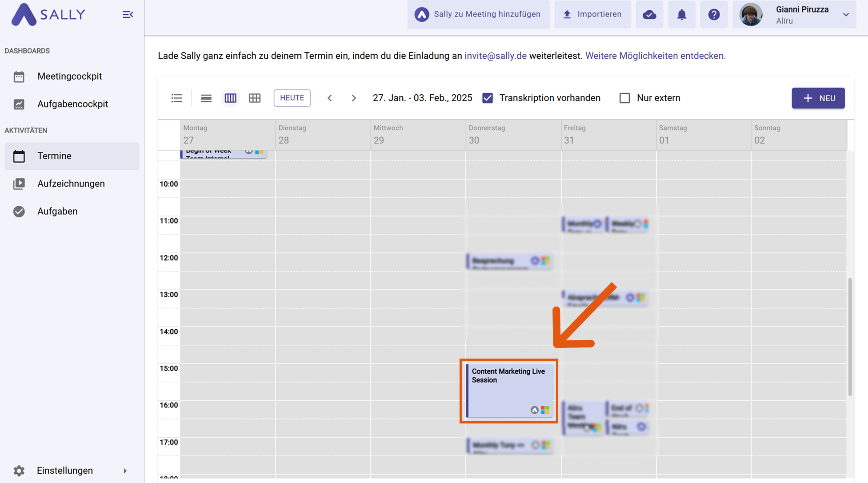This screenshot has height=483, width=868.
Task: Open Aufzeichnungen in the sidebar
Action: click(x=71, y=184)
